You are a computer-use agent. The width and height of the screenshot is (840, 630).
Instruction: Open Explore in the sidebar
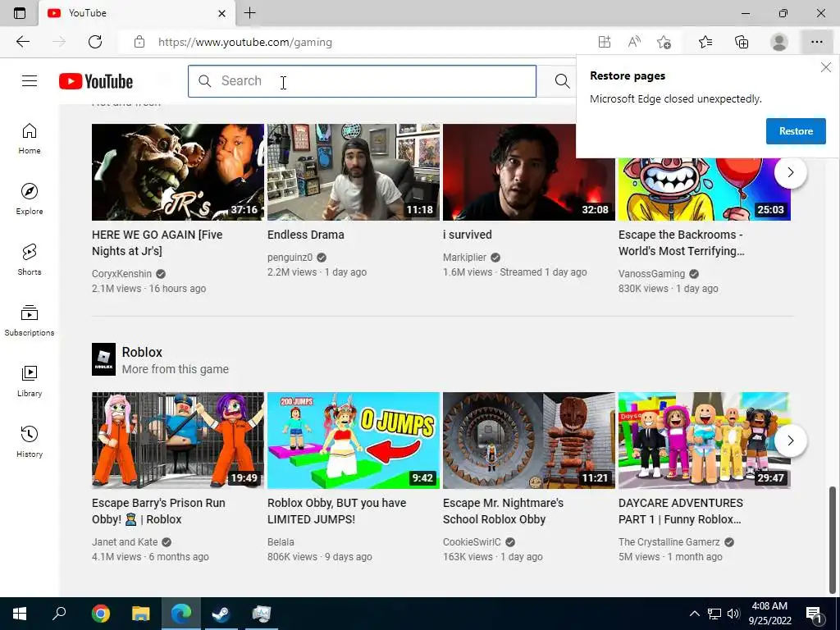tap(30, 199)
